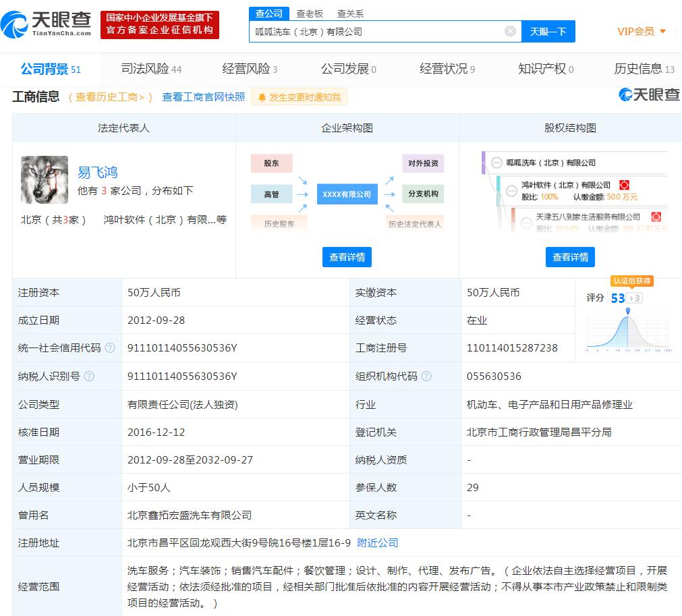Click the red badge beside 鸿叶软件（北京）有限公司
The image size is (682, 616).
625,184
